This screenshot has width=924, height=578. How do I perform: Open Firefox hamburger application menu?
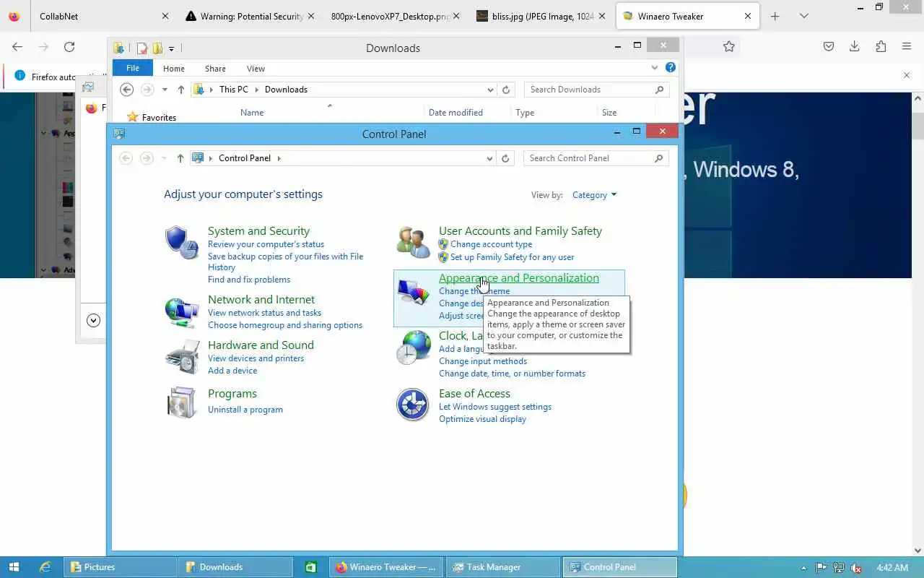(907, 47)
